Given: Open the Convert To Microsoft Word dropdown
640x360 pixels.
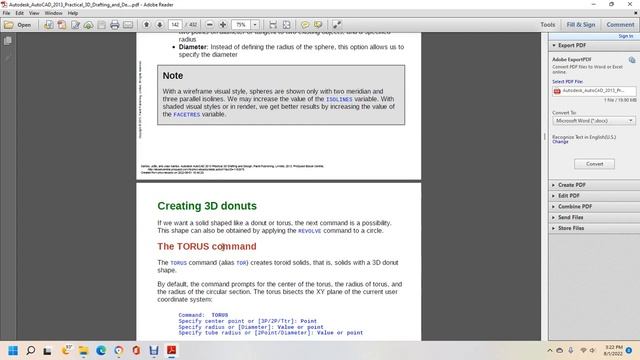Looking at the screenshot, I should click(x=594, y=121).
